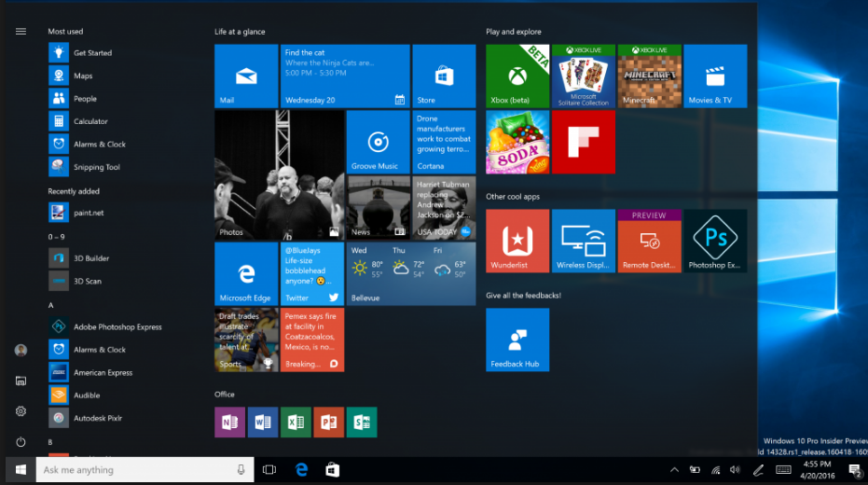Show hidden system tray icons
The image size is (868, 485).
pyautogui.click(x=674, y=470)
